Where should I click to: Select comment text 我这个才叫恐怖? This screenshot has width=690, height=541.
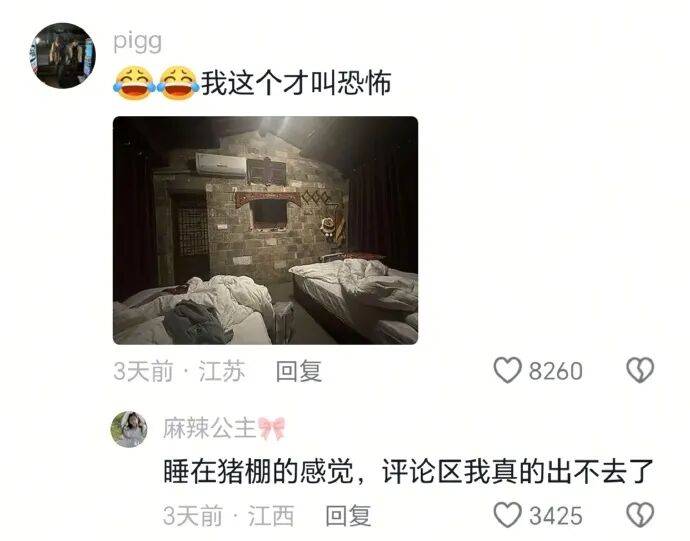coord(296,83)
